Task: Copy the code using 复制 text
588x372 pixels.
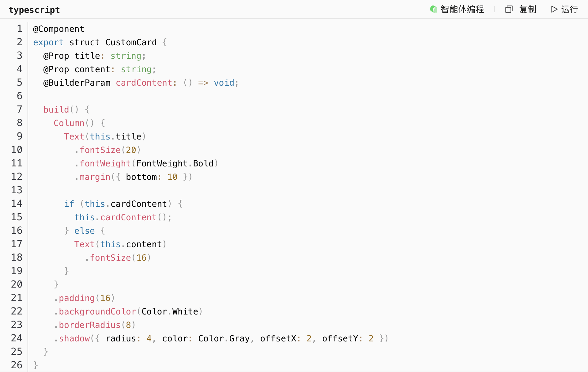Action: [528, 9]
